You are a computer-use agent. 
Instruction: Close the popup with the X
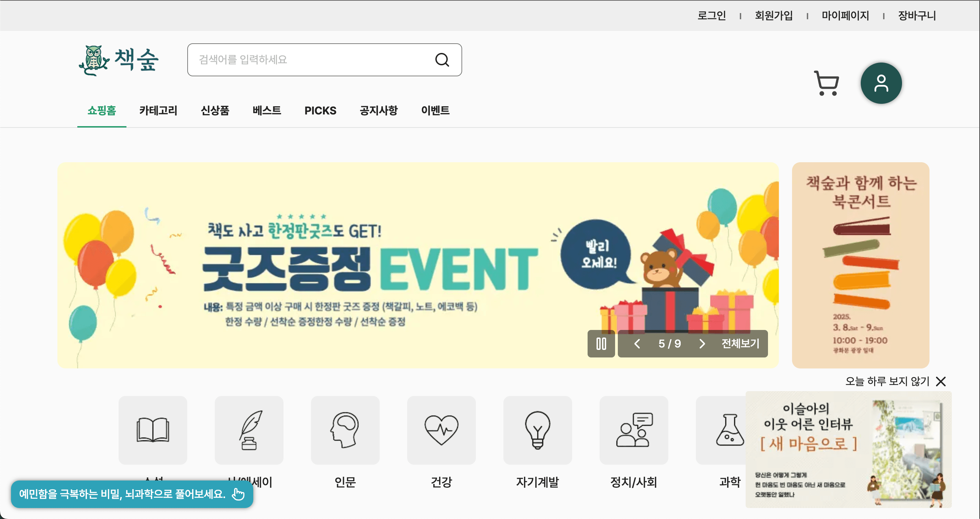coord(941,381)
